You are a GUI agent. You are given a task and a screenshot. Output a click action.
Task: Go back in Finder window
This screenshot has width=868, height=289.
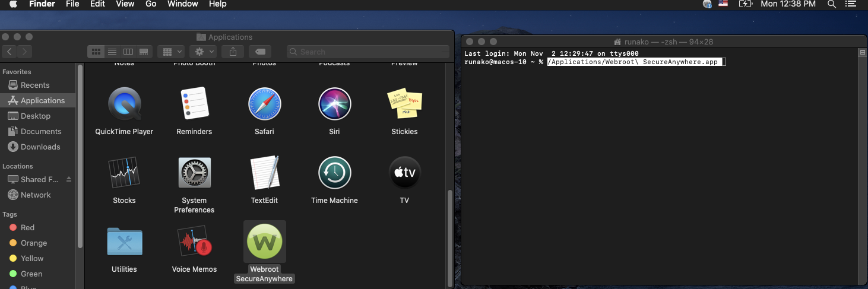tap(9, 52)
